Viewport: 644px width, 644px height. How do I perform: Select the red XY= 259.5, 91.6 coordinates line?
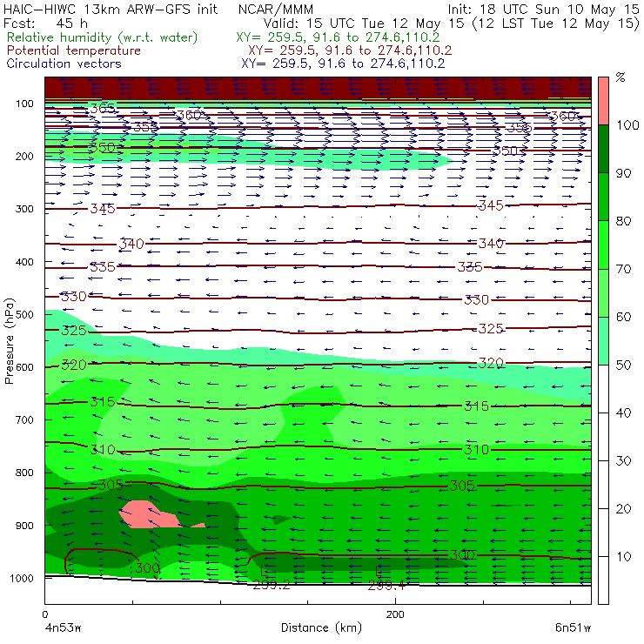pos(350,50)
